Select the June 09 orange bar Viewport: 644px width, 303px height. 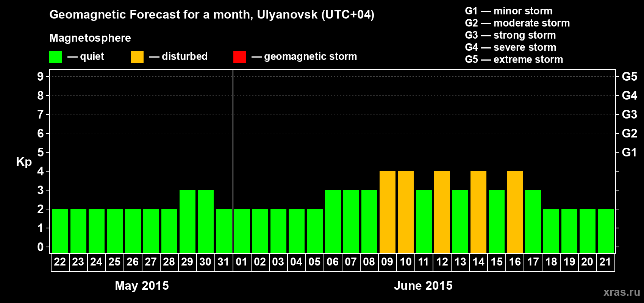[388, 212]
